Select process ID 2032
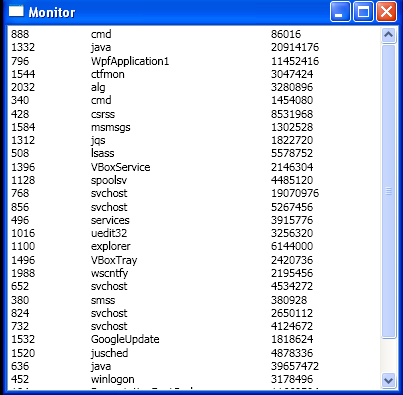403x395 pixels. point(23,87)
